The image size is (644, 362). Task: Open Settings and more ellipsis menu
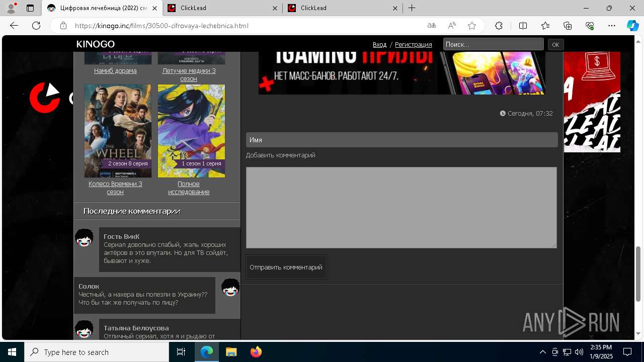click(x=612, y=26)
